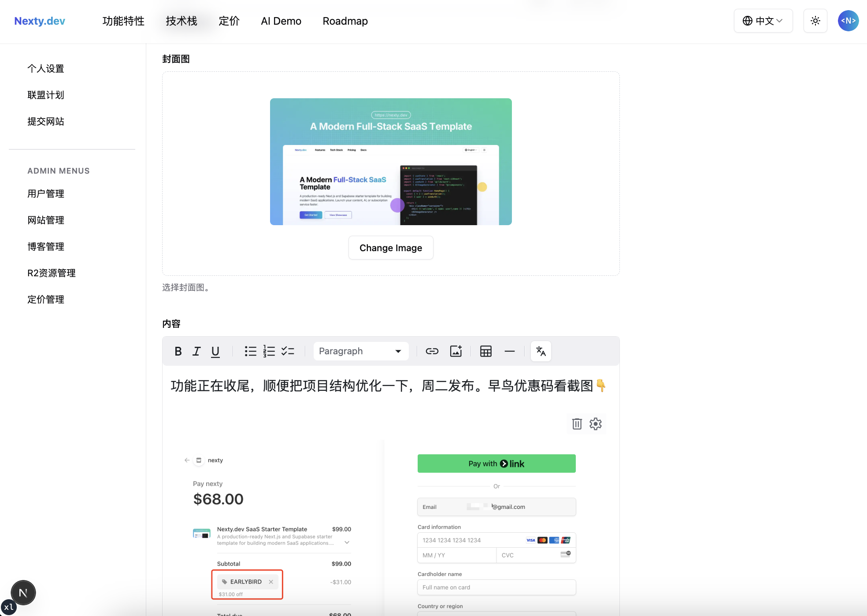This screenshot has width=867, height=616.
Task: Open the 定价 nav item
Action: coord(229,21)
